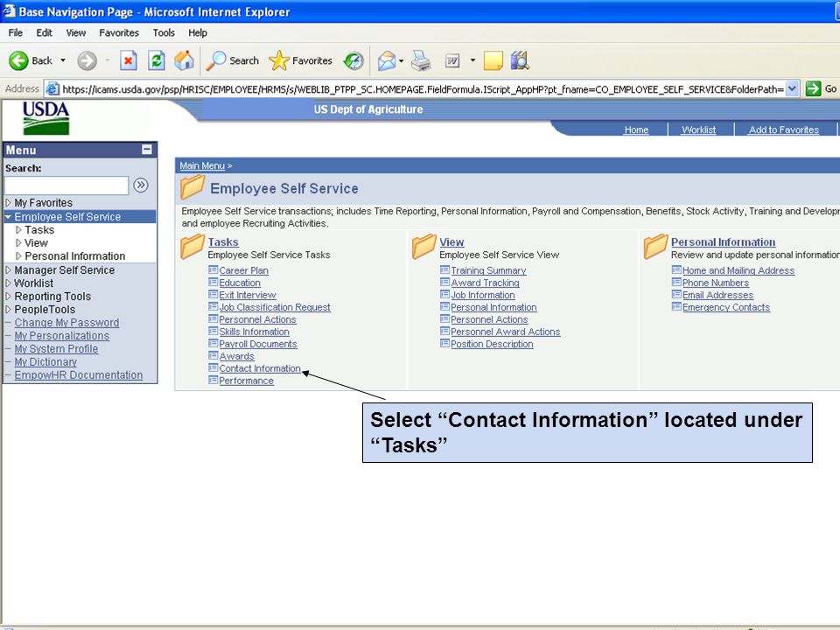Click the Print printer icon
This screenshot has height=630, width=840.
(421, 60)
